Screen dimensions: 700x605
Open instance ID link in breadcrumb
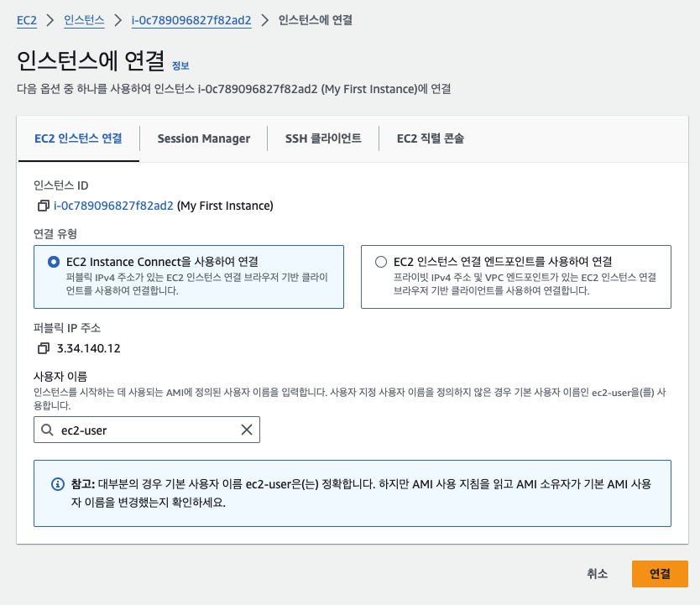click(191, 20)
